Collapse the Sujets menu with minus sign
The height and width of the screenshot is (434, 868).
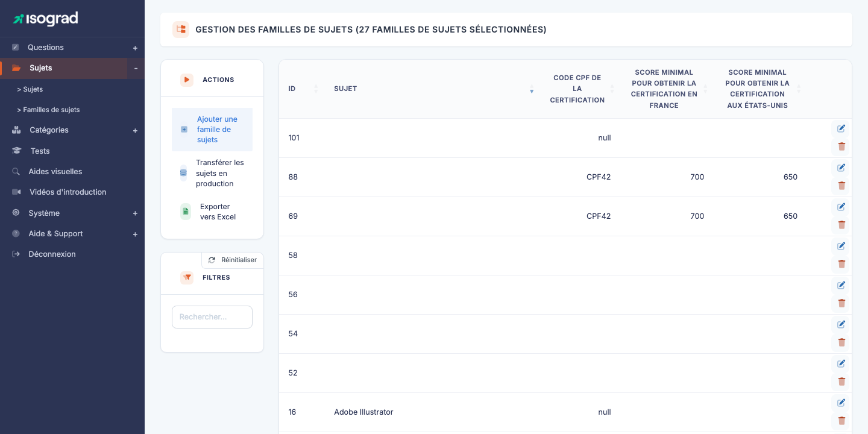[x=136, y=68]
